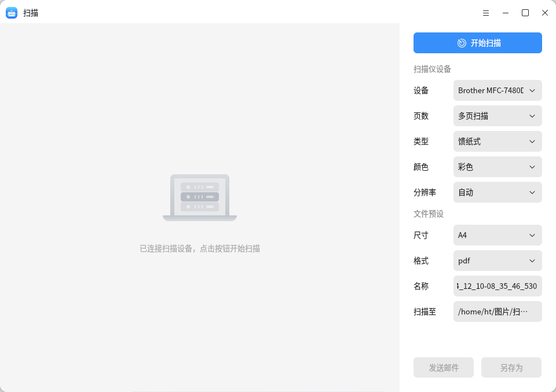The image size is (556, 392).
Task: Click the chevron arrow of device dropdown
Action: click(x=532, y=90)
